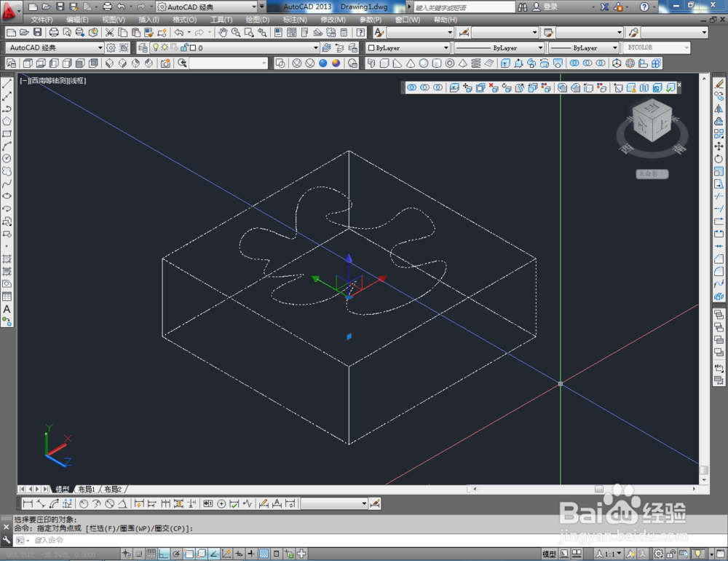
Task: Select the Mirror tool in modify toolbar
Action: (719, 109)
